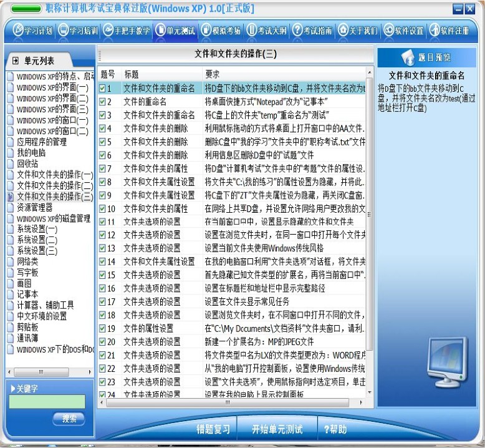485x448 pixels.
Task: Click the document icon beside 应用程序的管理
Action: pyautogui.click(x=11, y=142)
